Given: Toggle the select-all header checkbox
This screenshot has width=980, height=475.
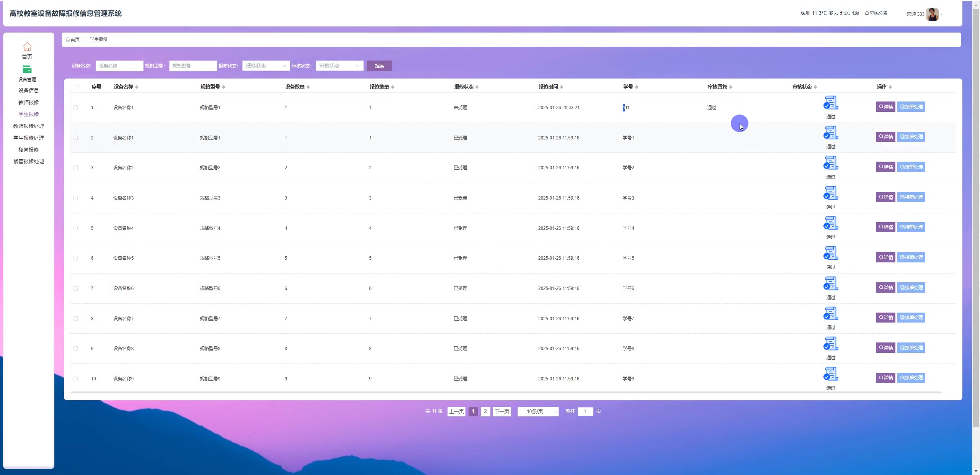Looking at the screenshot, I should tap(76, 87).
